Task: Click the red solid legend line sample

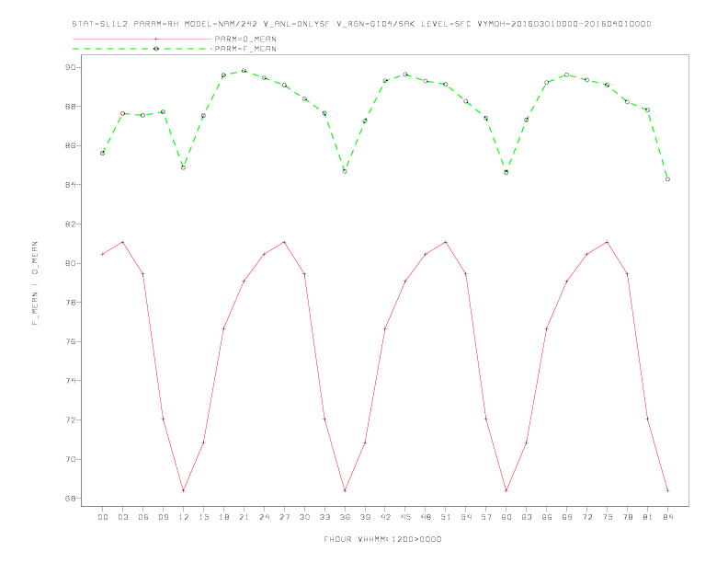Action: 142,39
